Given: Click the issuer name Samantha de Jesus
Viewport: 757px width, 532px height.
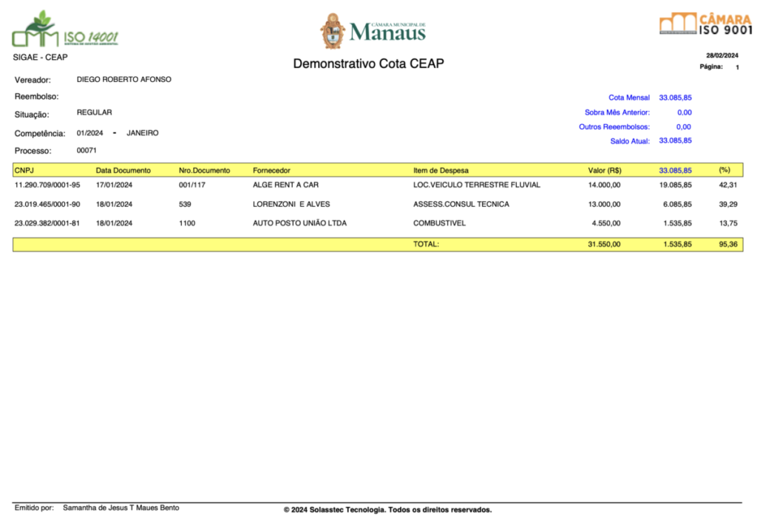Looking at the screenshot, I should pyautogui.click(x=120, y=508).
